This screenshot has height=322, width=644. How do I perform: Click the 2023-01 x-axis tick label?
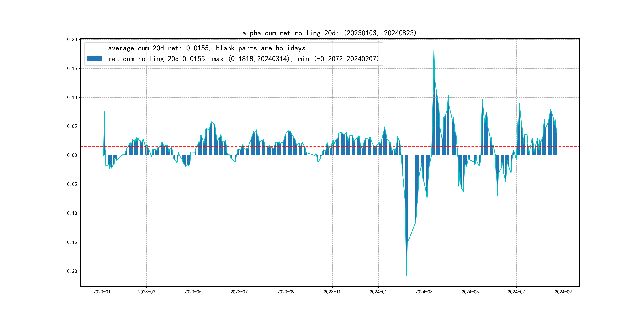[x=102, y=292]
